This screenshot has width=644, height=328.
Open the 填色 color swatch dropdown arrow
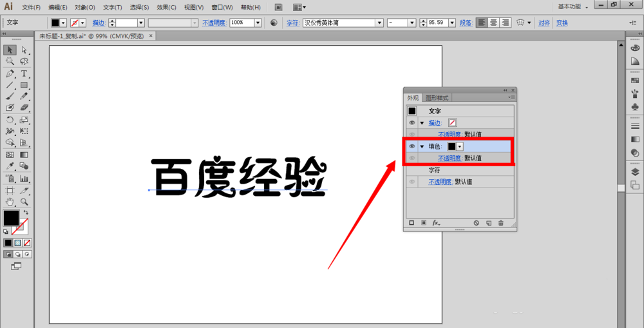coord(460,146)
